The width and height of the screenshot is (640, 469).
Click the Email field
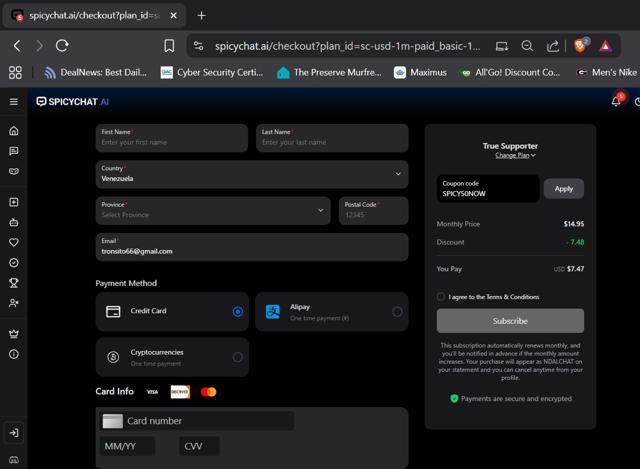pyautogui.click(x=252, y=247)
